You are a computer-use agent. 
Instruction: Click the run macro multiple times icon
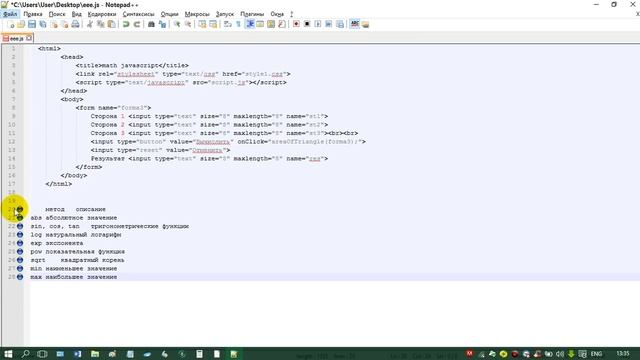click(329, 24)
